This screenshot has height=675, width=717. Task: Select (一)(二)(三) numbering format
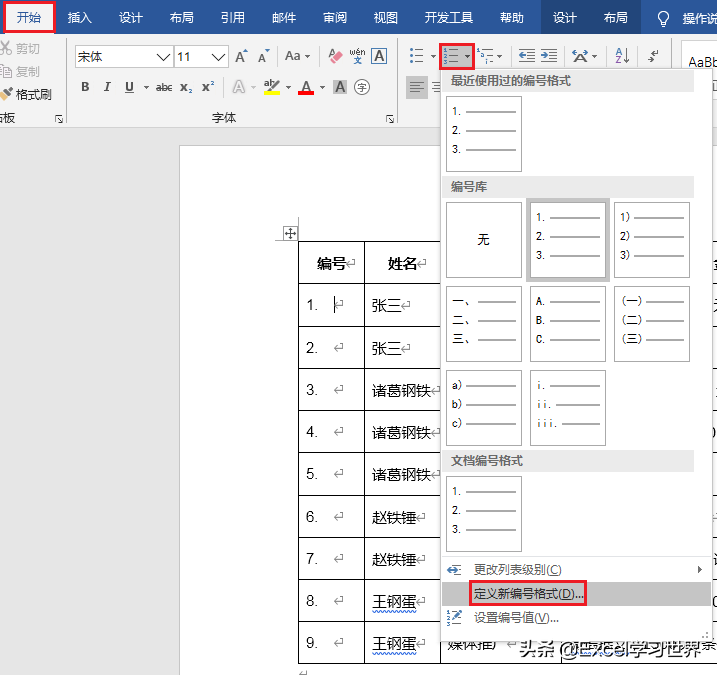(x=652, y=324)
